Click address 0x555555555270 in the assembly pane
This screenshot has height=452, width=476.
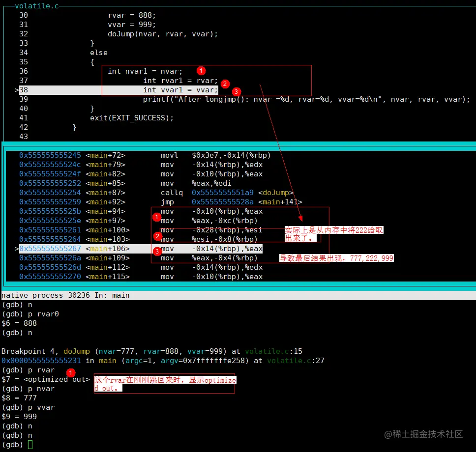pyautogui.click(x=50, y=277)
